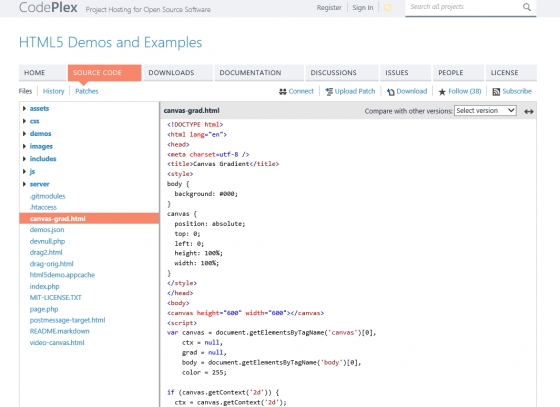560x407 pixels.
Task: Open the DOWNLOADS tab
Action: point(178,73)
